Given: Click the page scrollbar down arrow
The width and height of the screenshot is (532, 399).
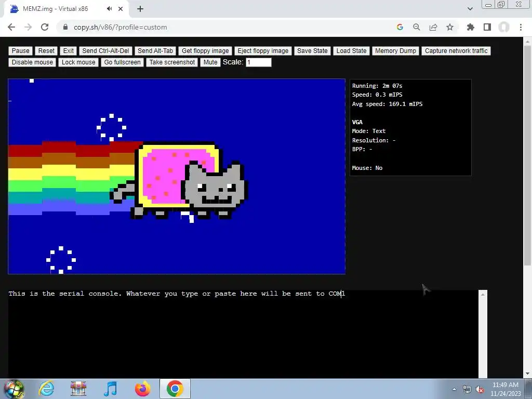Looking at the screenshot, I should click(528, 374).
